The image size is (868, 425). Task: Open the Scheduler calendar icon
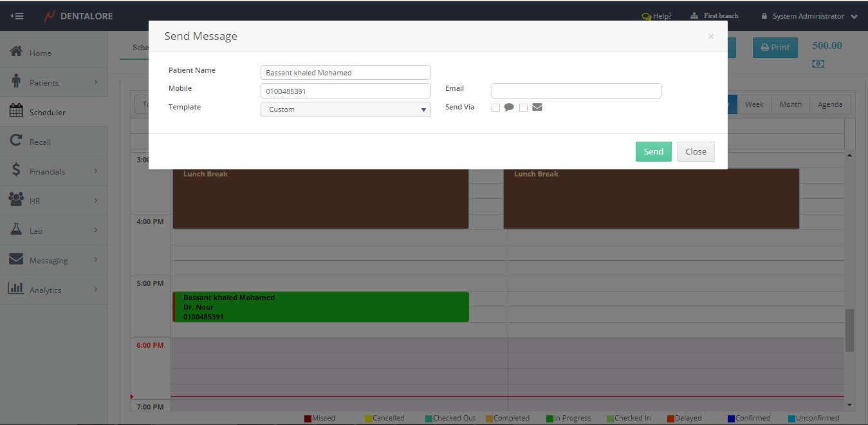17,111
